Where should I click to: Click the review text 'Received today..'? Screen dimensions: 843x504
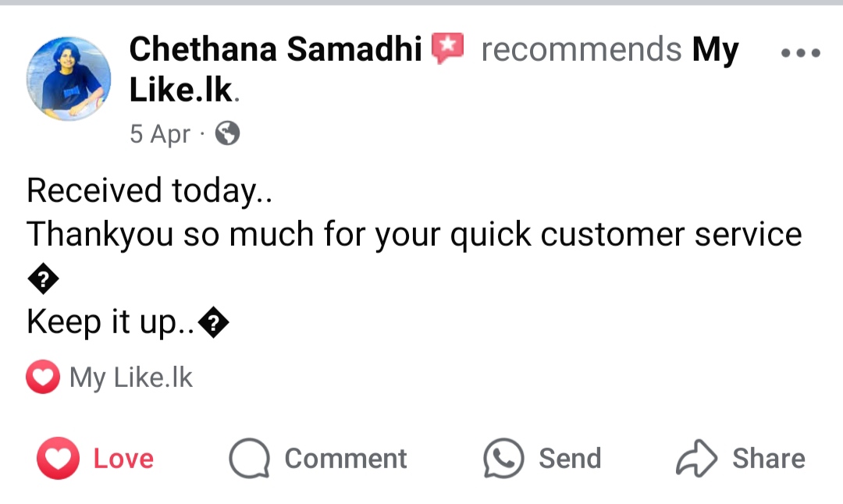tap(149, 190)
